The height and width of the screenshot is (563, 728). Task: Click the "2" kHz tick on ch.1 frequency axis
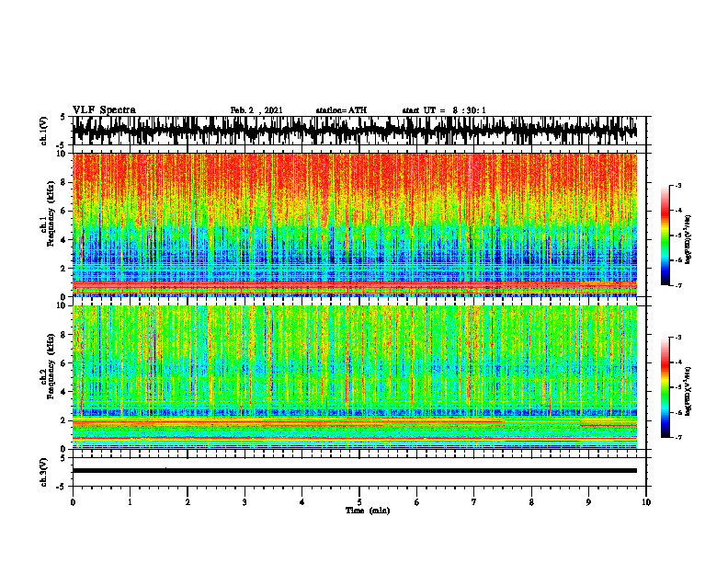tap(63, 269)
